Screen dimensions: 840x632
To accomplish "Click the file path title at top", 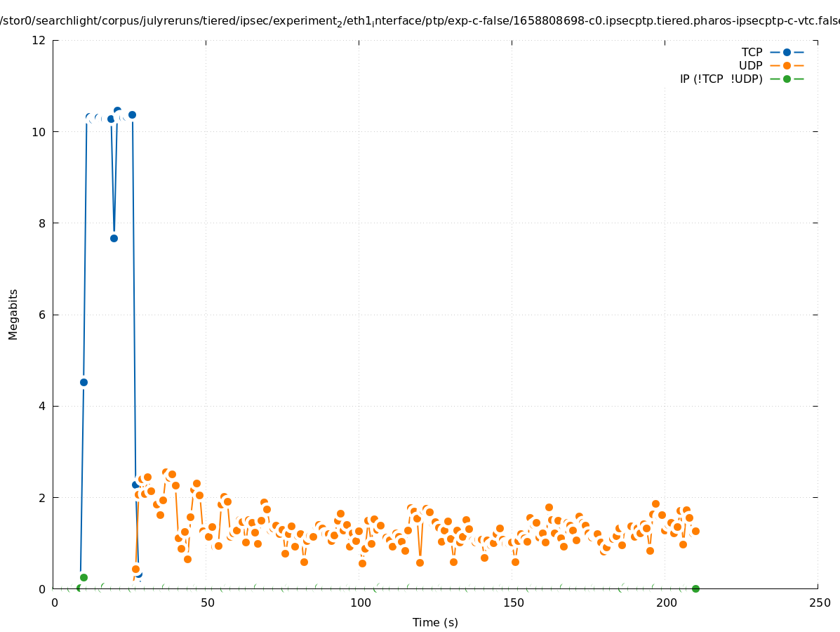I will point(420,21).
